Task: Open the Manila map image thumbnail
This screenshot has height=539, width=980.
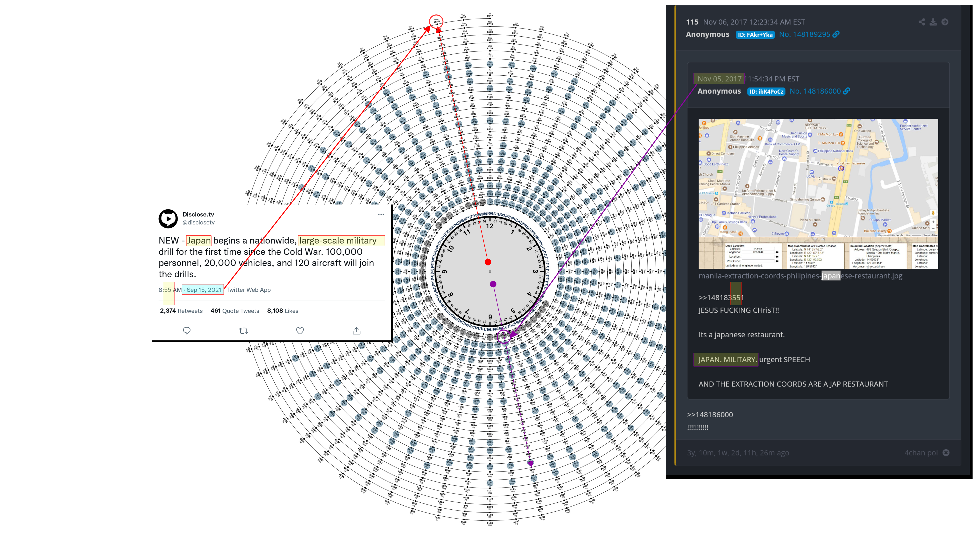Action: click(x=818, y=194)
